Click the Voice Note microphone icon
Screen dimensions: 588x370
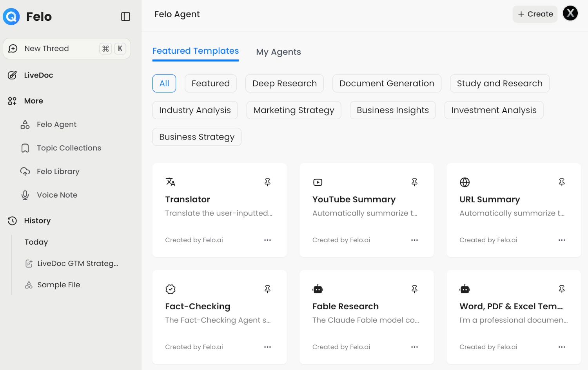tap(25, 195)
